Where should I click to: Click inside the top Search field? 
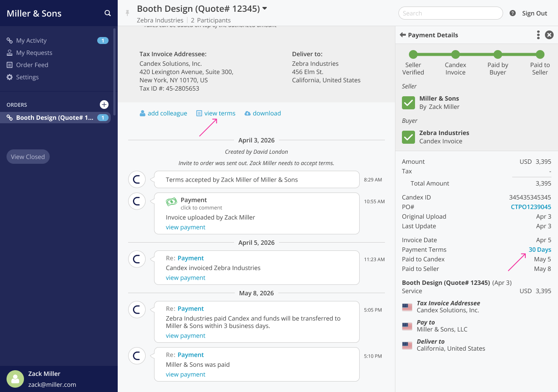pyautogui.click(x=451, y=13)
